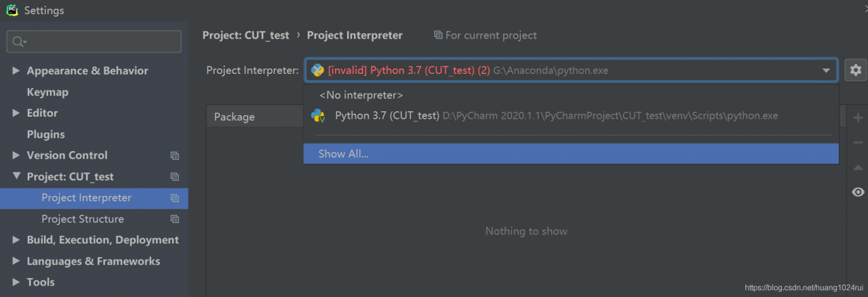Click copy icon beside Version Control
Viewport: 868px width, 297px height.
click(174, 155)
